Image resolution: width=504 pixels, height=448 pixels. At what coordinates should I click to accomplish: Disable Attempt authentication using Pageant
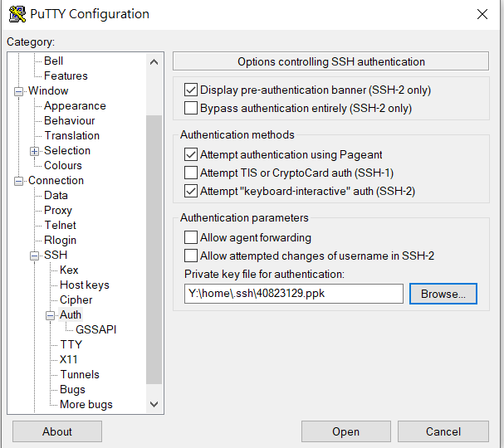tap(191, 155)
